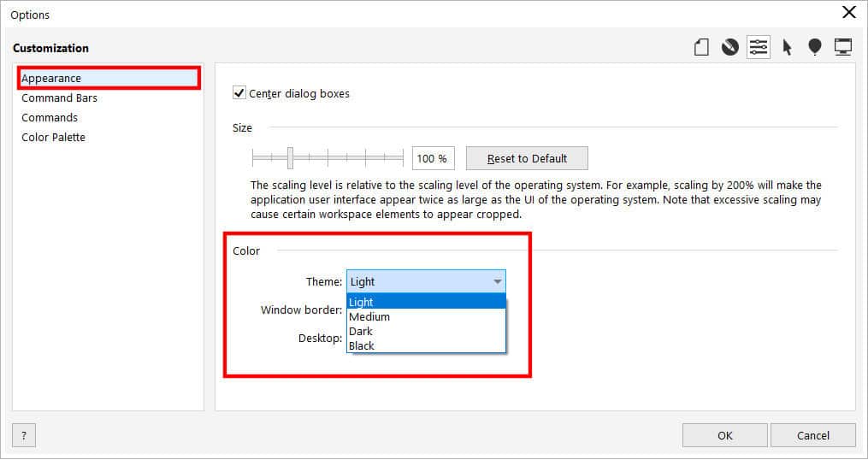Open Document options via the page icon
This screenshot has width=868, height=460.
click(x=701, y=48)
